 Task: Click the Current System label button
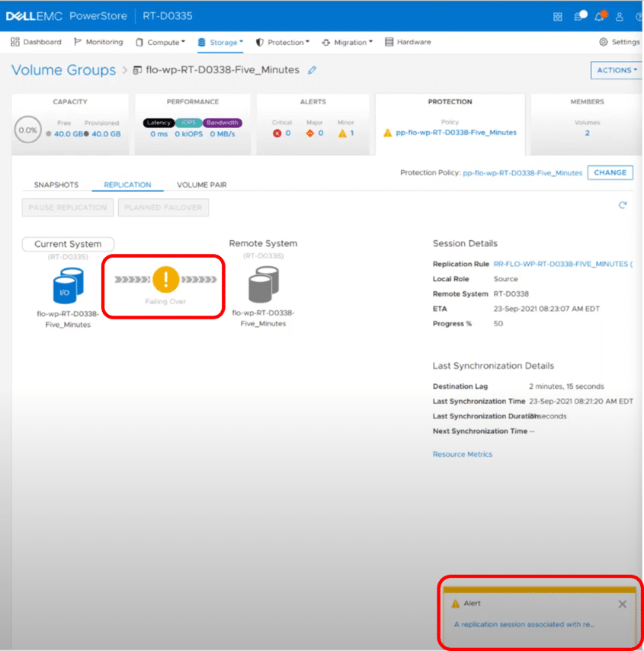tap(68, 244)
